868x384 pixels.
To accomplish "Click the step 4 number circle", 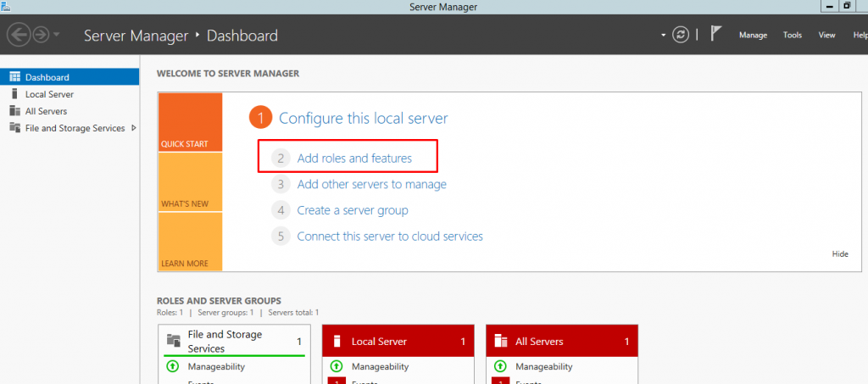I will pyautogui.click(x=281, y=210).
